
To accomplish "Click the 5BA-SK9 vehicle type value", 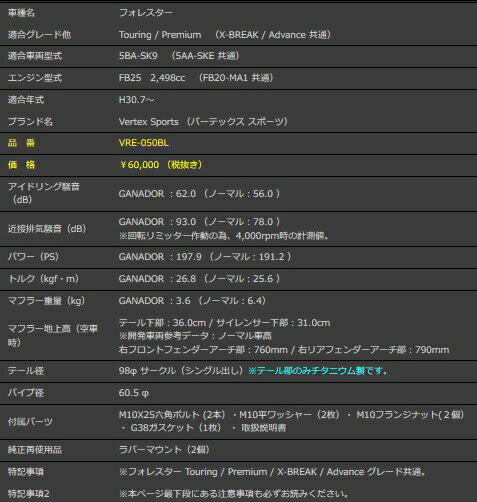I will pyautogui.click(x=138, y=56).
